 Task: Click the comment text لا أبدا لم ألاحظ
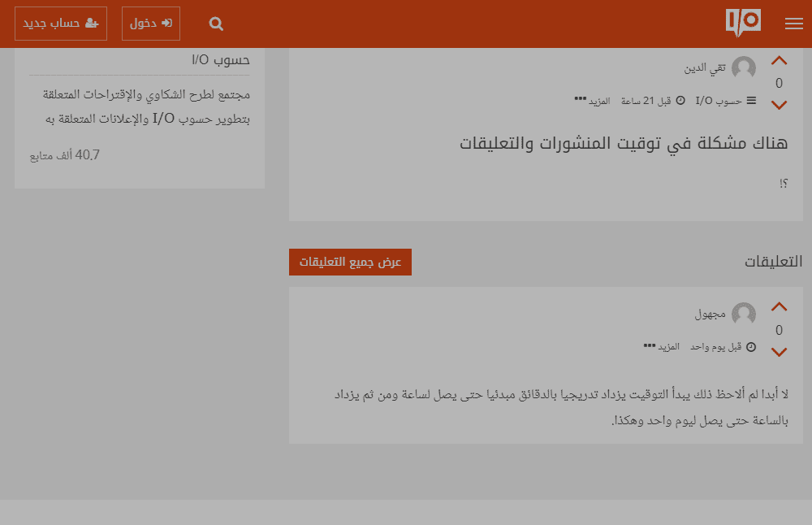pos(561,407)
